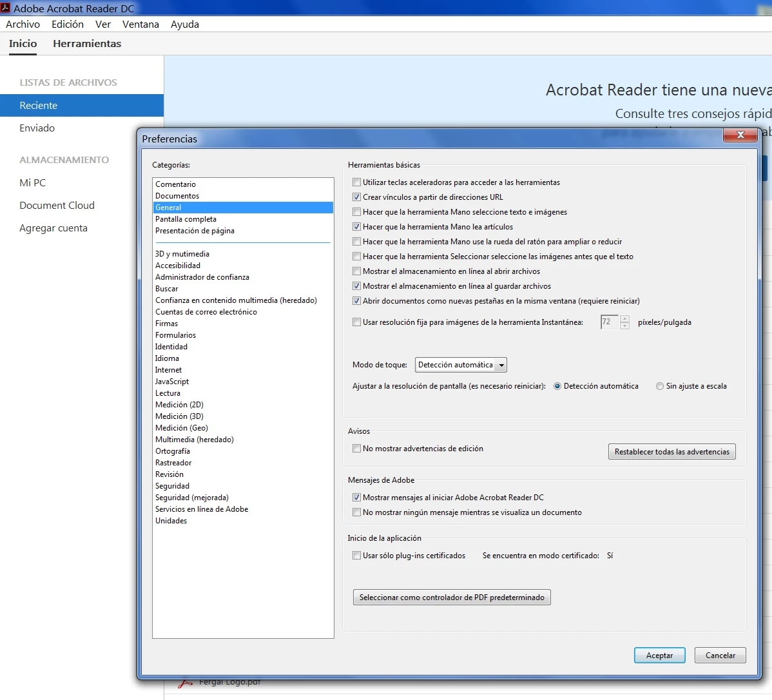
Task: Click the Adobe Acrobat icon in title bar
Action: tap(5, 7)
